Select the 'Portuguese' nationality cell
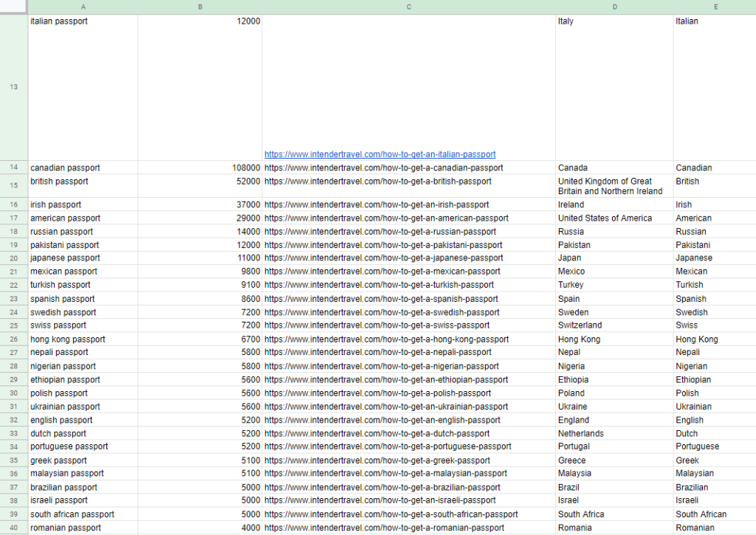The width and height of the screenshot is (756, 535). (715, 446)
